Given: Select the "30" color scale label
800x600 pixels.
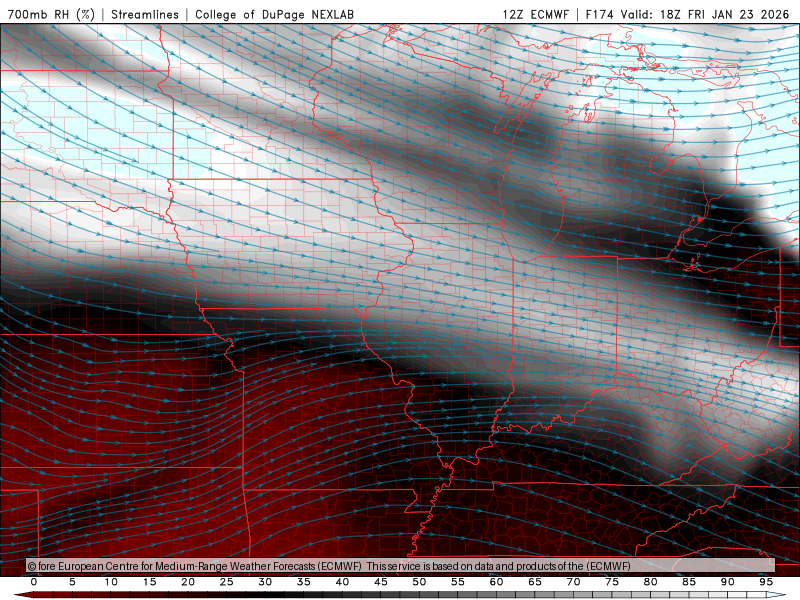Looking at the screenshot, I should click(265, 582).
